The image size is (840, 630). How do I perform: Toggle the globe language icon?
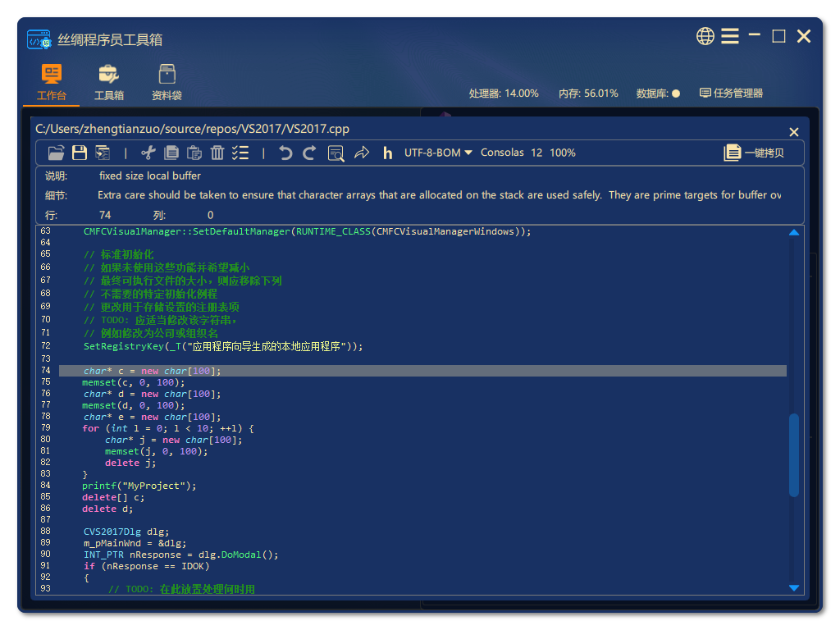click(705, 36)
